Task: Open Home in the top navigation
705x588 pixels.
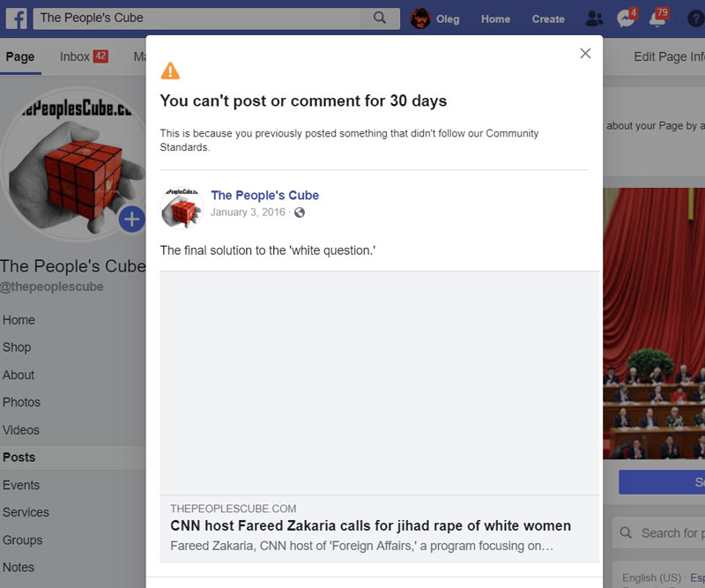Action: click(495, 19)
